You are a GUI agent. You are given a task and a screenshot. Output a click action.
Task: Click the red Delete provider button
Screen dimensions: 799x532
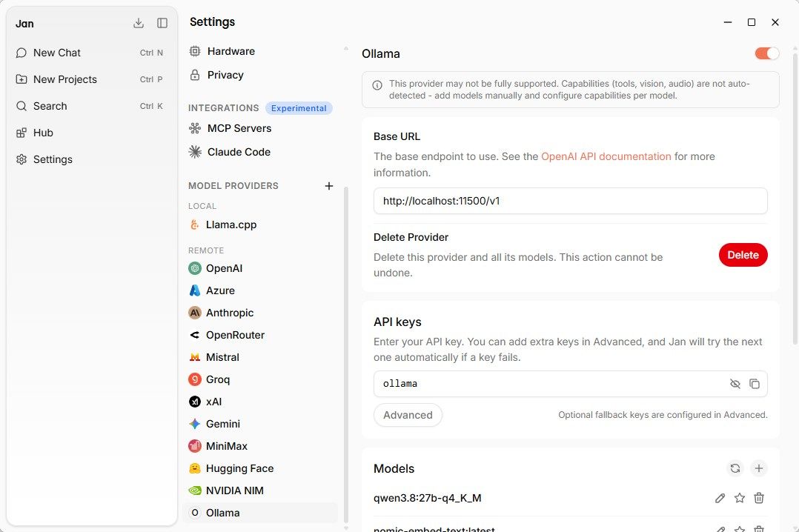[743, 255]
